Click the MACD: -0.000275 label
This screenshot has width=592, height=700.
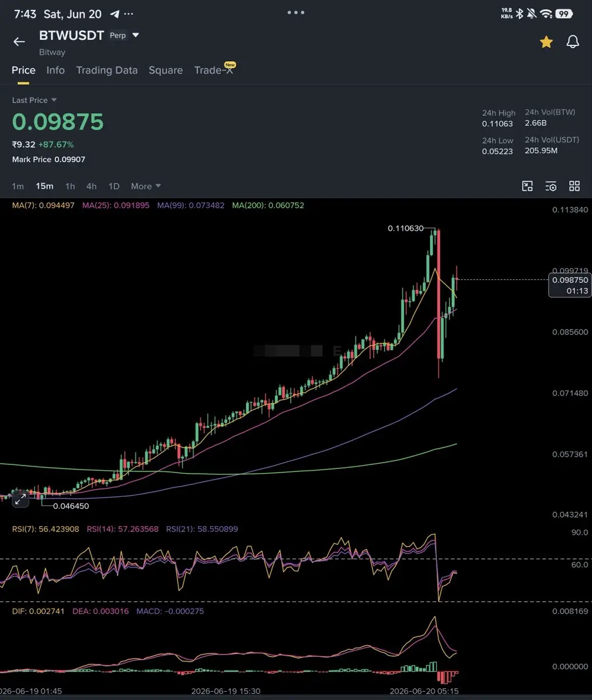coord(170,611)
